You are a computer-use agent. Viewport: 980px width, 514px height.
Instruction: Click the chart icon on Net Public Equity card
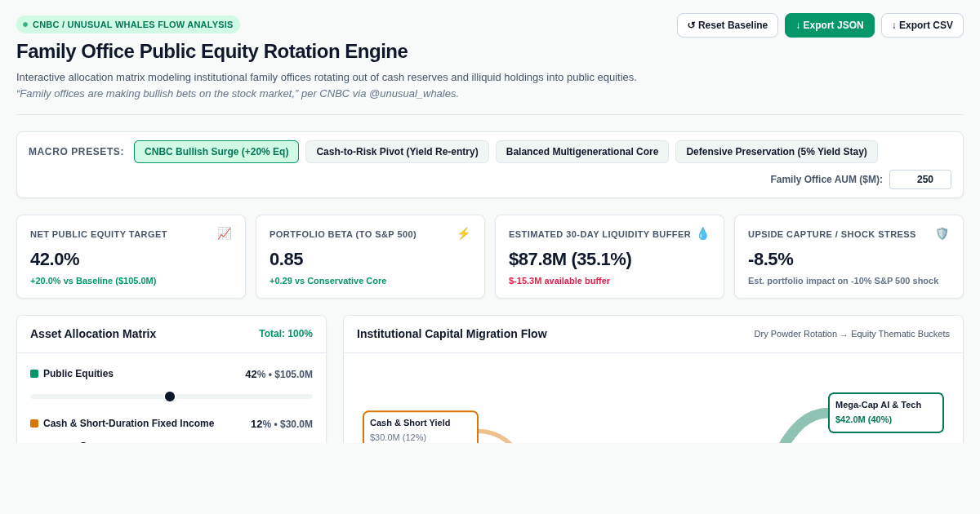coord(225,233)
